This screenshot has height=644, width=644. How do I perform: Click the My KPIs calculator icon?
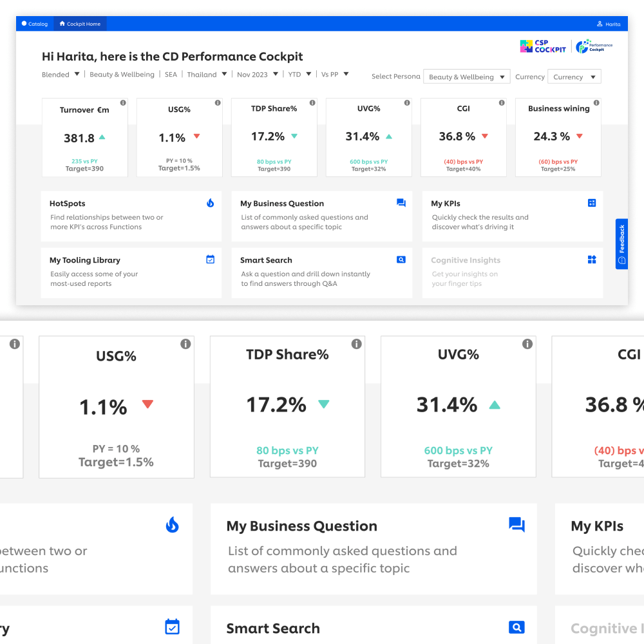(x=592, y=203)
